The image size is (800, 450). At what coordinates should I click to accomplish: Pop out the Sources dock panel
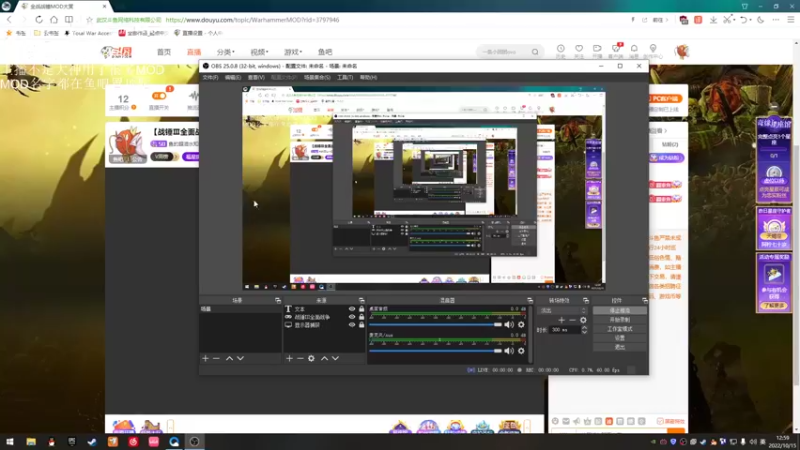361,301
